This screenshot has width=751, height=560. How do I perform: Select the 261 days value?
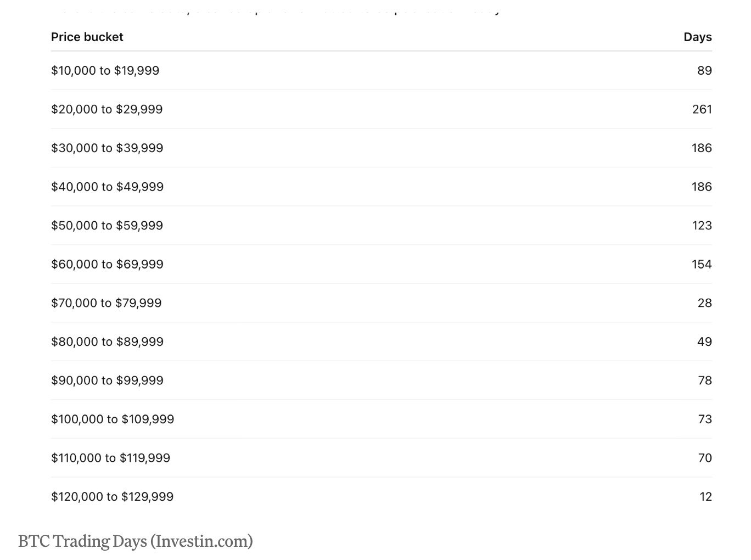[702, 109]
